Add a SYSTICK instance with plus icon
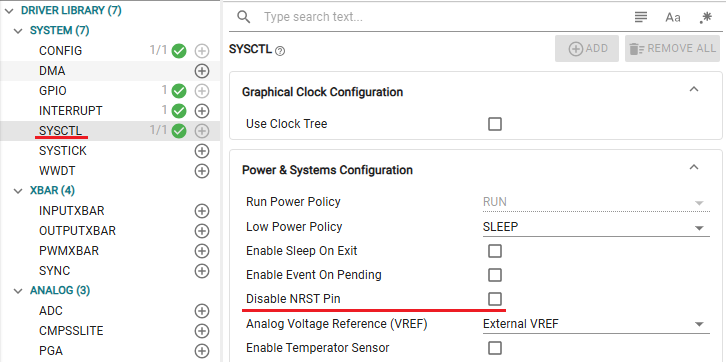The width and height of the screenshot is (726, 362). coord(202,151)
